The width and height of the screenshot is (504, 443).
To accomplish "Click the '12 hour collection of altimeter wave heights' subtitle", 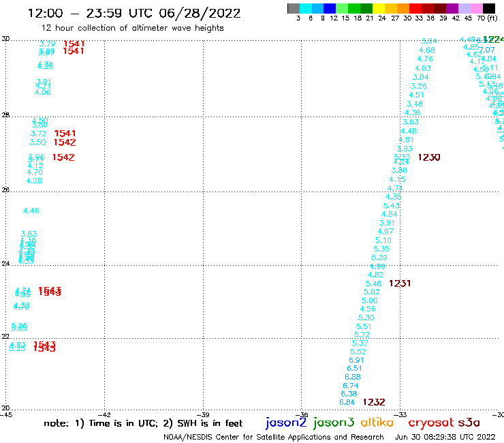I will pos(132,28).
